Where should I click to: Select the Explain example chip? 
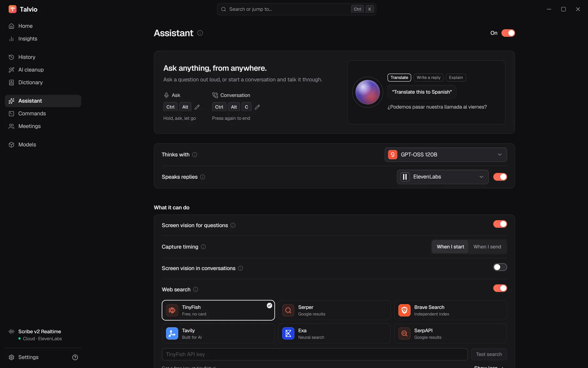coord(456,78)
